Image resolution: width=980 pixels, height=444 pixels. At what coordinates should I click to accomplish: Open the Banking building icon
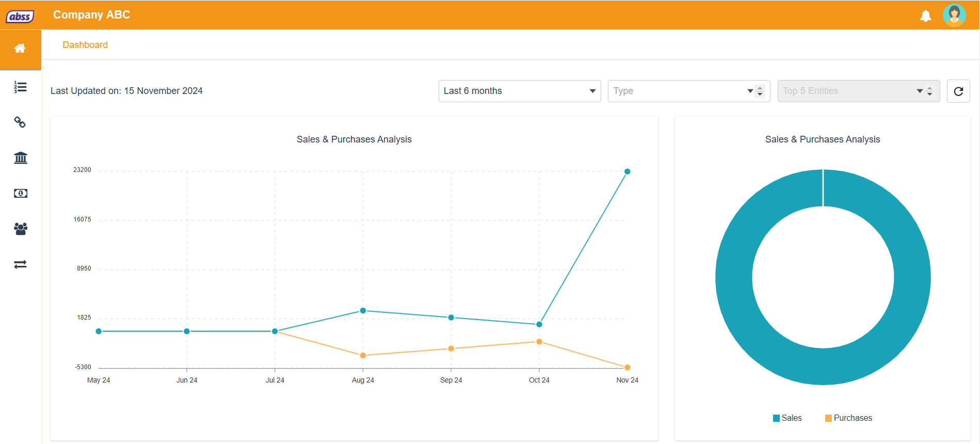pos(20,157)
